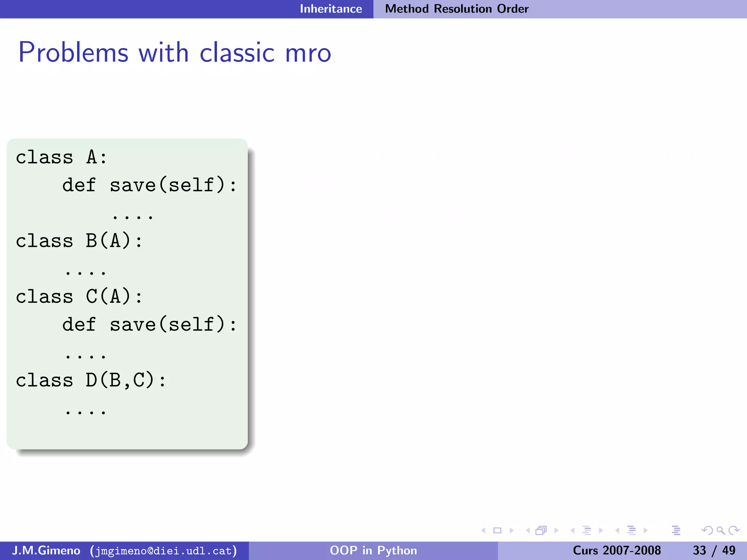Click Curs 2007-2008 in footer

[617, 550]
